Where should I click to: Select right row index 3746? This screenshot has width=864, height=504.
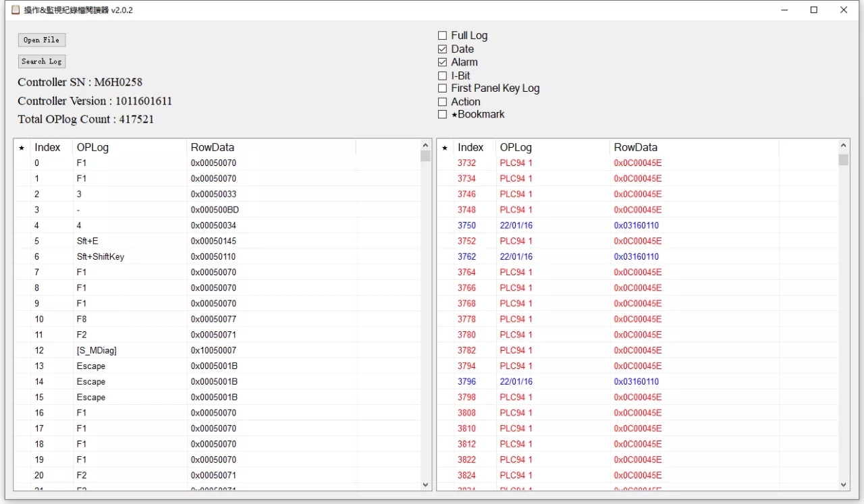pyautogui.click(x=638, y=194)
